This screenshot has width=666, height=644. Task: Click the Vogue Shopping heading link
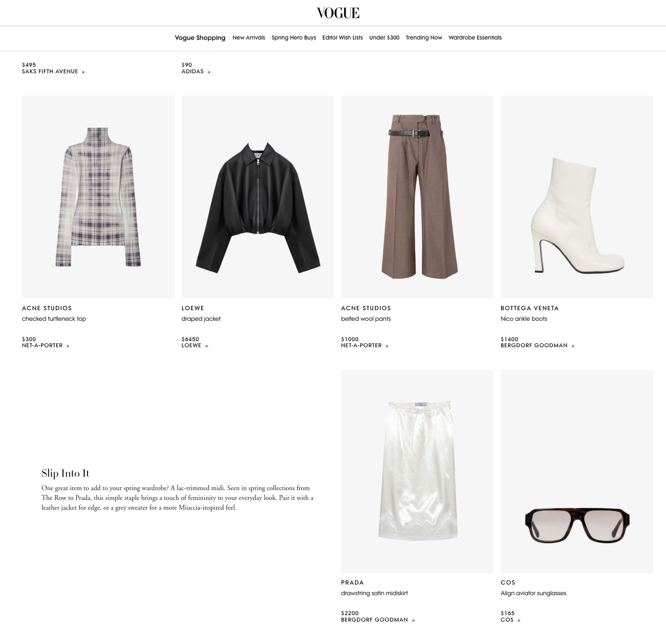click(200, 37)
